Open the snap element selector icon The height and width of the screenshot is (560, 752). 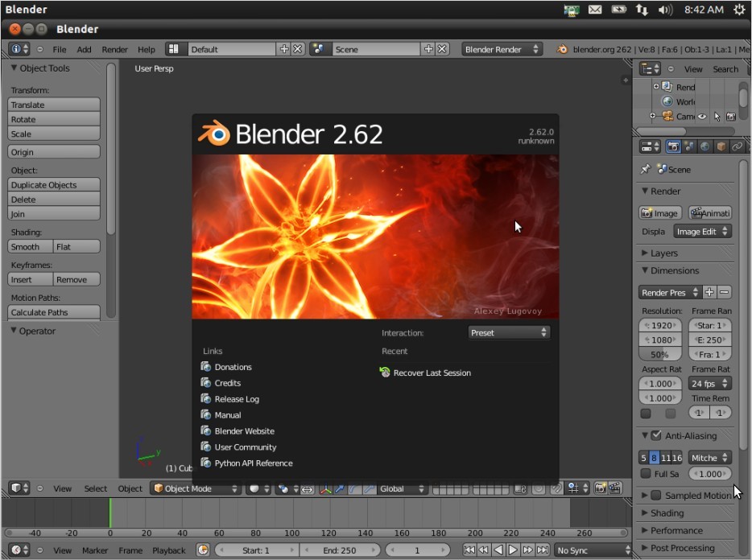click(x=577, y=488)
